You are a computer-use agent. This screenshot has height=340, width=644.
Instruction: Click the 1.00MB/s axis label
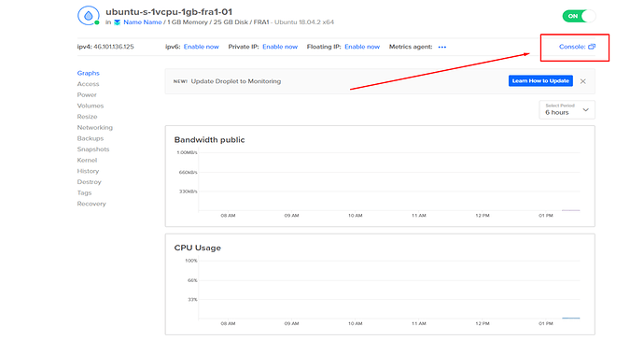click(187, 152)
